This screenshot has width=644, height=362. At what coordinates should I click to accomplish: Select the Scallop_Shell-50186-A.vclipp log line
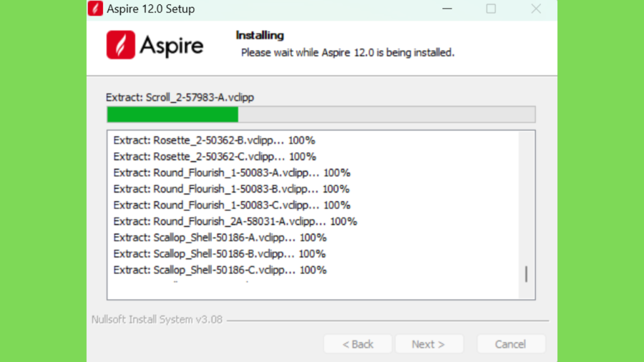(219, 238)
